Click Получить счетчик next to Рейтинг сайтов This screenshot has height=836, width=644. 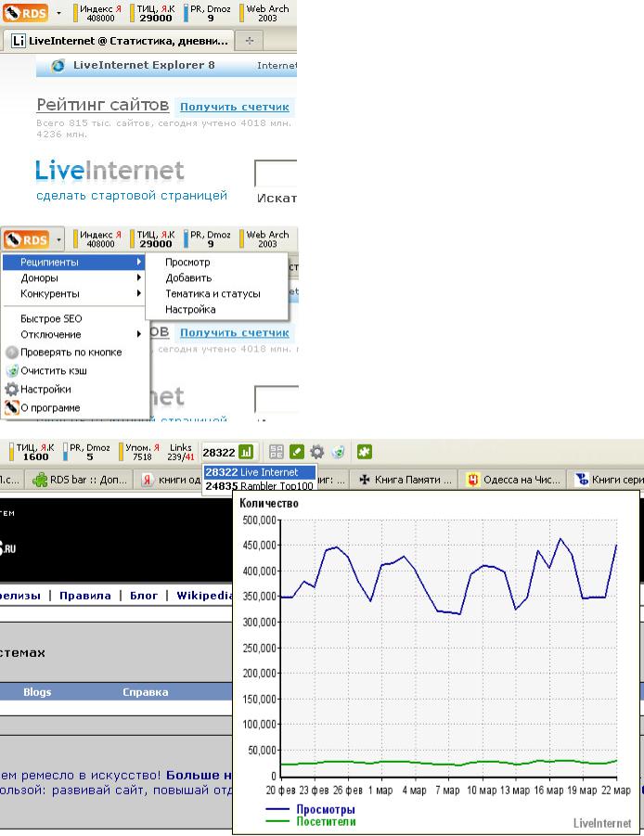[x=235, y=107]
